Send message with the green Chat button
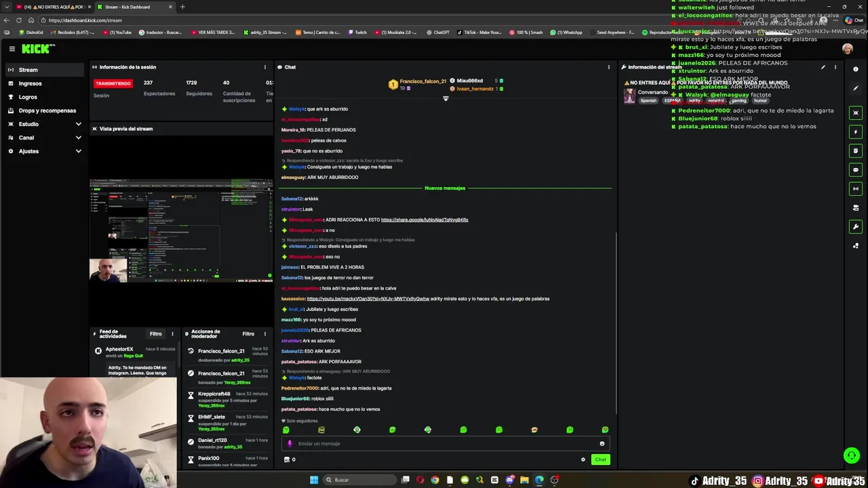This screenshot has height=488, width=868. point(600,460)
